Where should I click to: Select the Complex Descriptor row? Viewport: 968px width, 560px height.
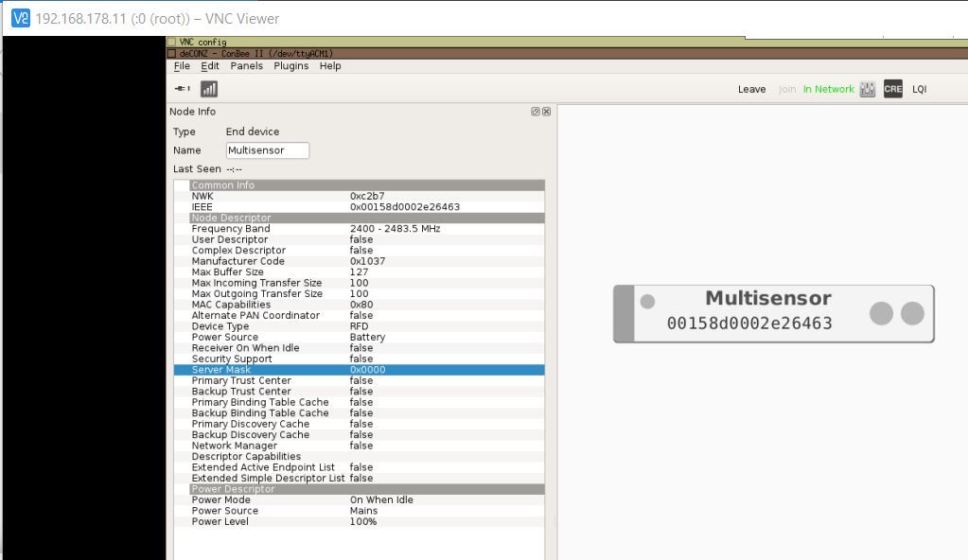pyautogui.click(x=360, y=250)
